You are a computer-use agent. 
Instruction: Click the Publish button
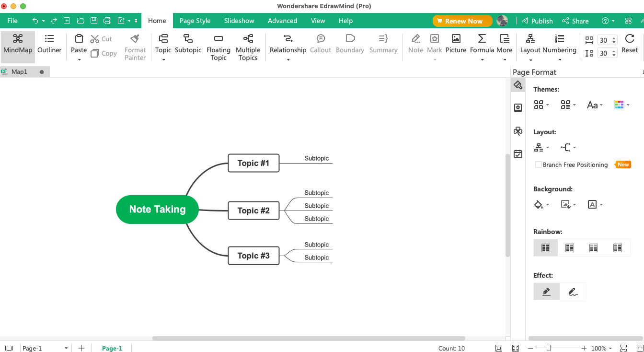click(537, 21)
